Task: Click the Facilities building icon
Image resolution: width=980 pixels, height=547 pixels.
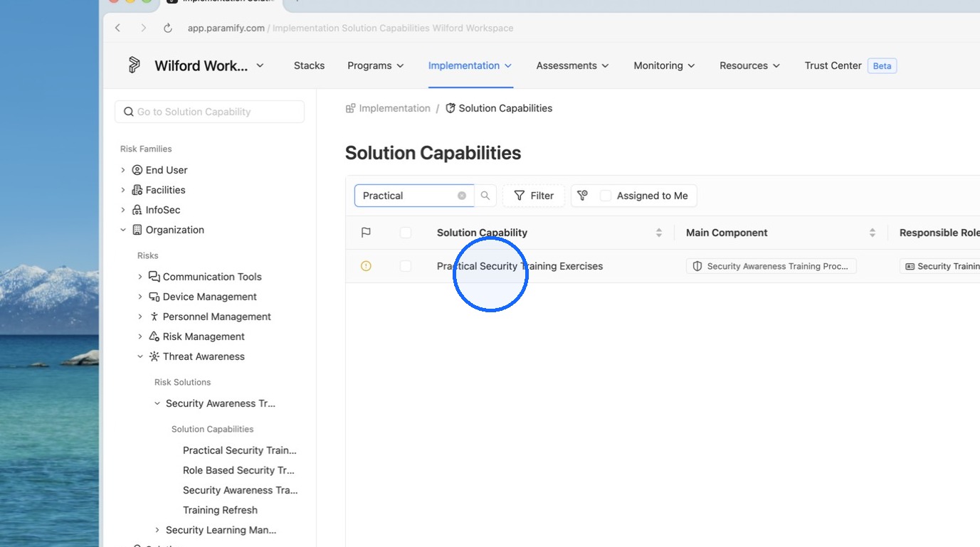Action: tap(137, 190)
